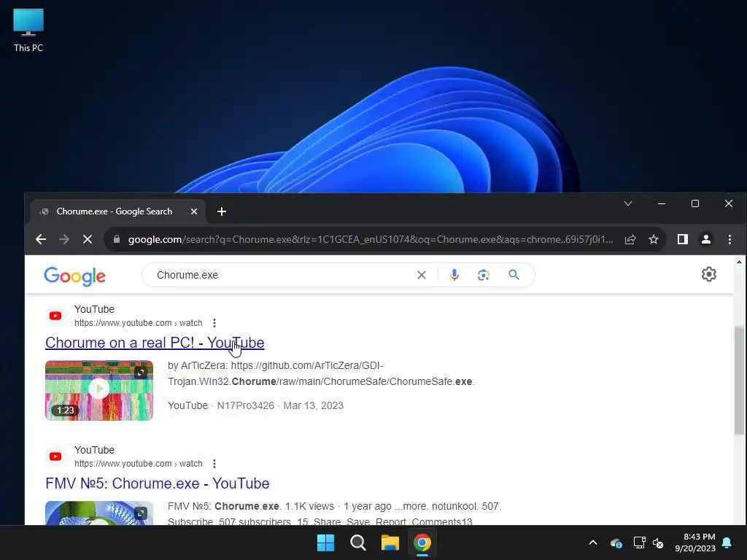
Task: Start voice search with microphone icon
Action: [x=454, y=275]
